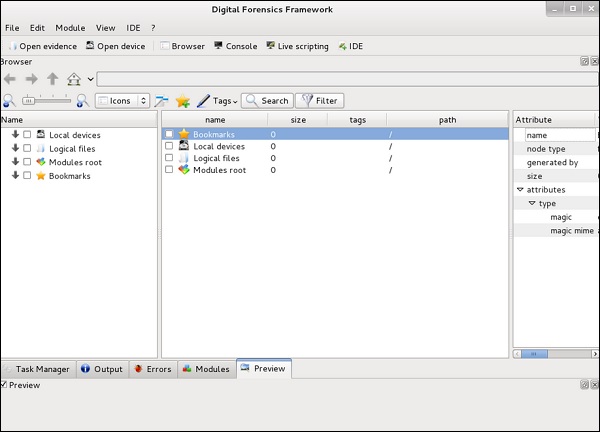Check the Local devices box in tree
Image resolution: width=600 pixels, height=432 pixels.
(27, 134)
